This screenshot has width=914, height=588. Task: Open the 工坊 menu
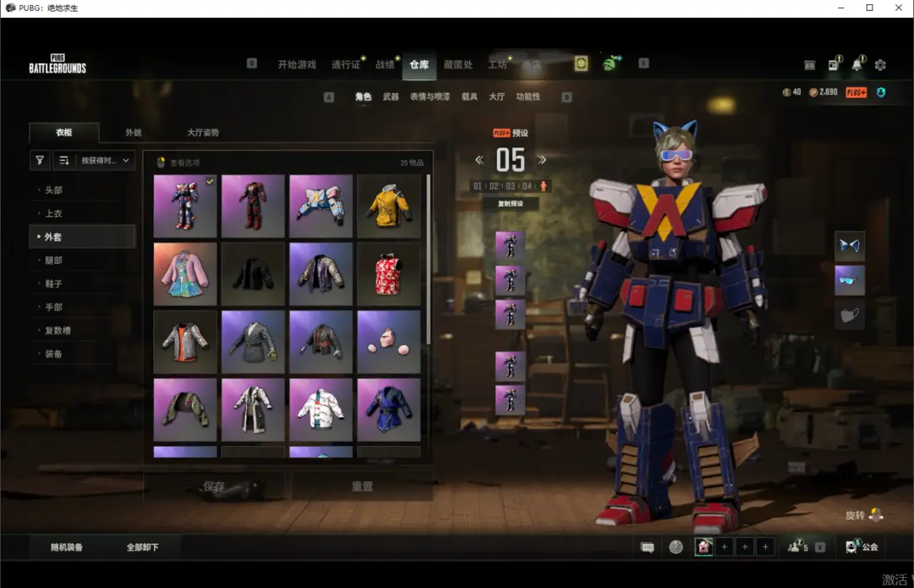pyautogui.click(x=498, y=64)
